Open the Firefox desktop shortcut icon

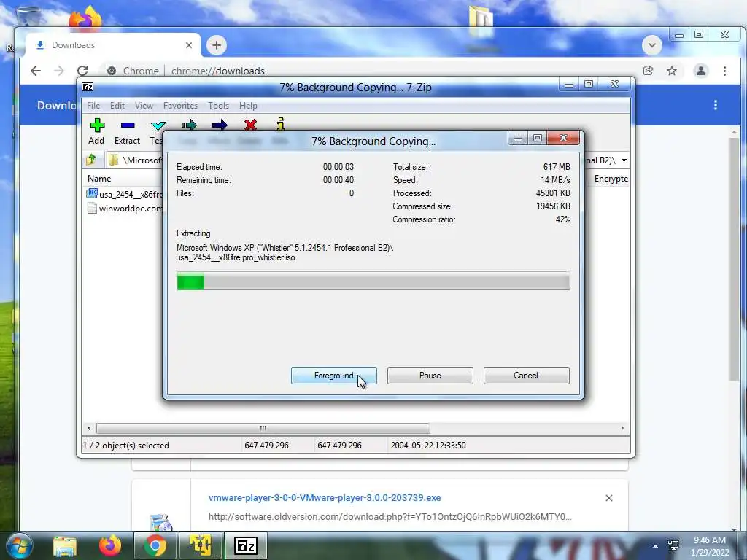(85, 18)
